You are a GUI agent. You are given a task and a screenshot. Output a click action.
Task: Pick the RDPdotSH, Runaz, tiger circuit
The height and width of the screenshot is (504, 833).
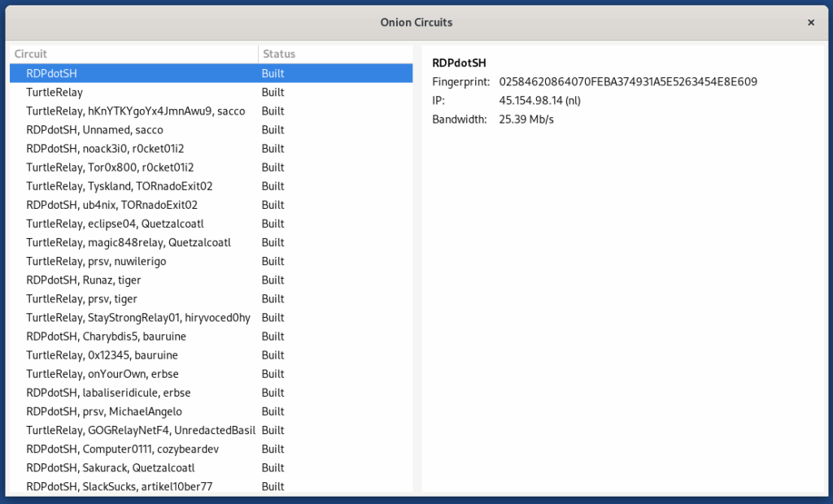click(x=83, y=280)
